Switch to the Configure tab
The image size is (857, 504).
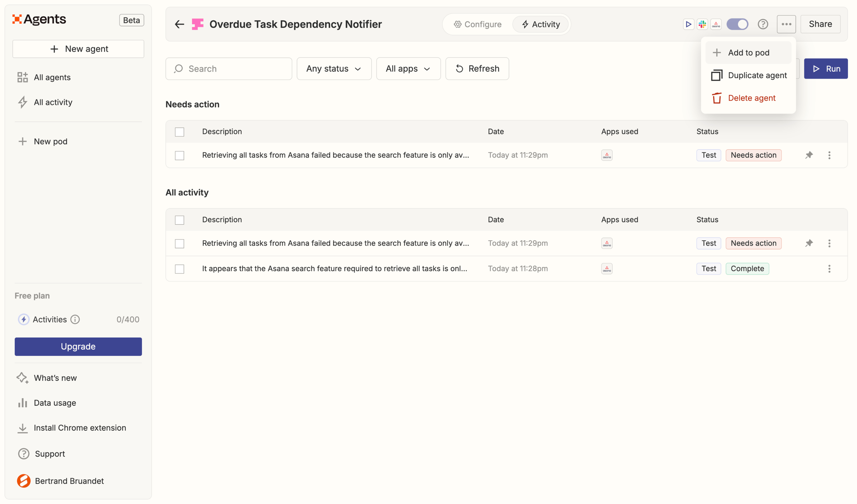coord(477,24)
